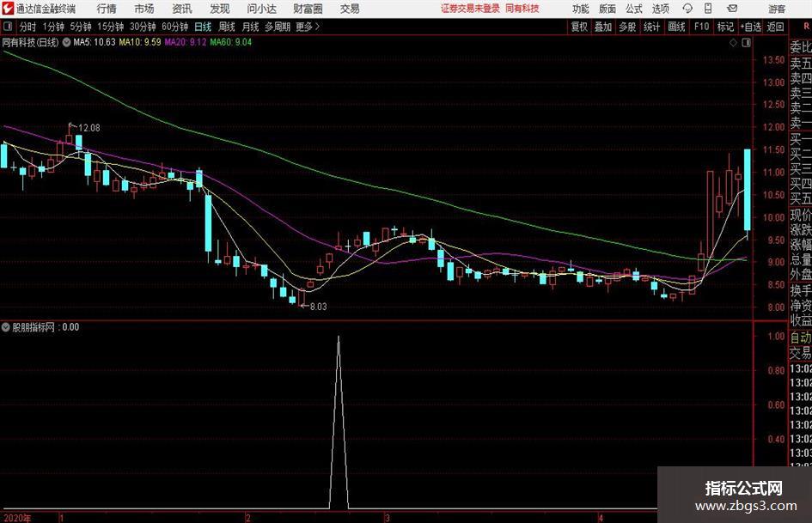Click the F10 company info button

point(701,27)
